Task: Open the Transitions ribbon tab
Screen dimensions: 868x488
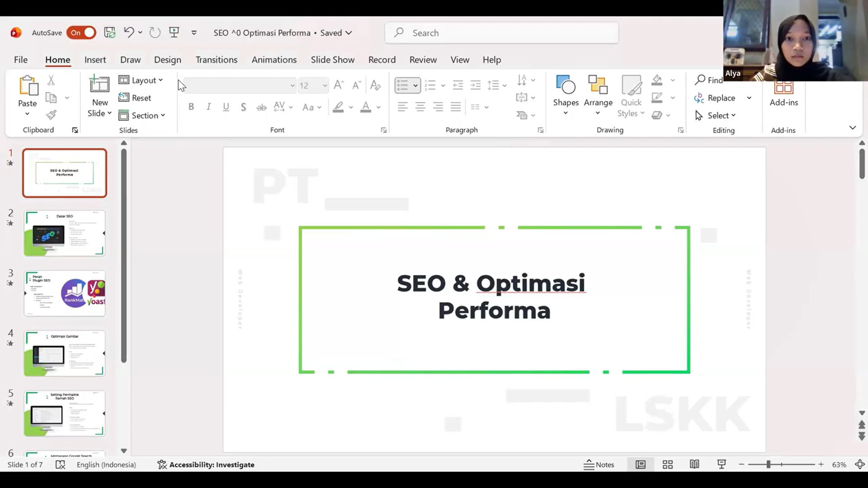Action: 216,60
